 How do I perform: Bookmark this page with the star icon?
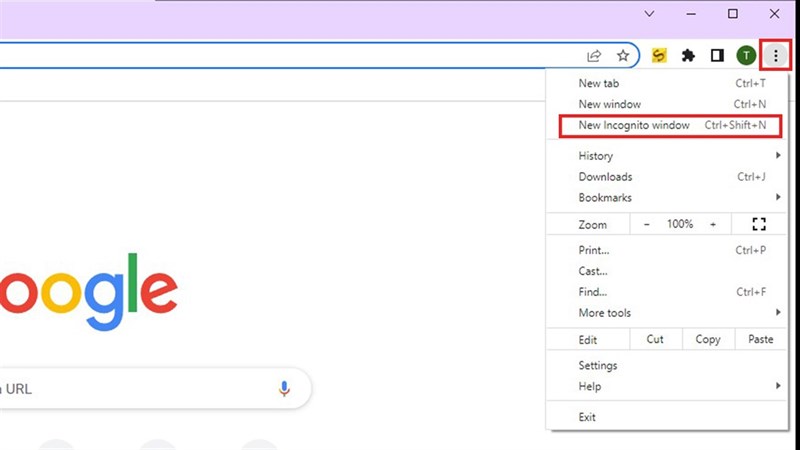point(623,56)
